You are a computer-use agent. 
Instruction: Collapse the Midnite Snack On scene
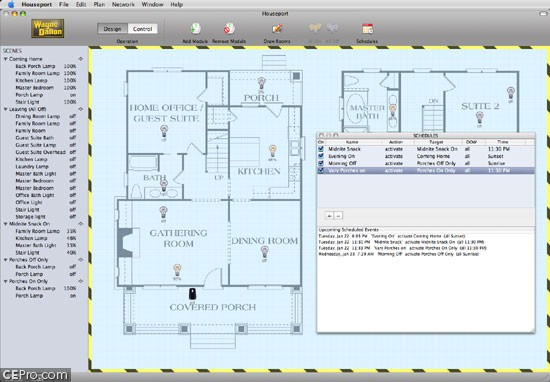6,224
